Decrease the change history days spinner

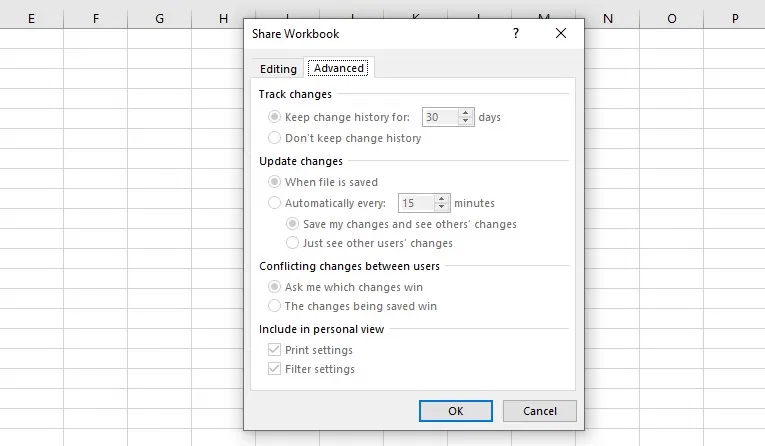coord(465,121)
